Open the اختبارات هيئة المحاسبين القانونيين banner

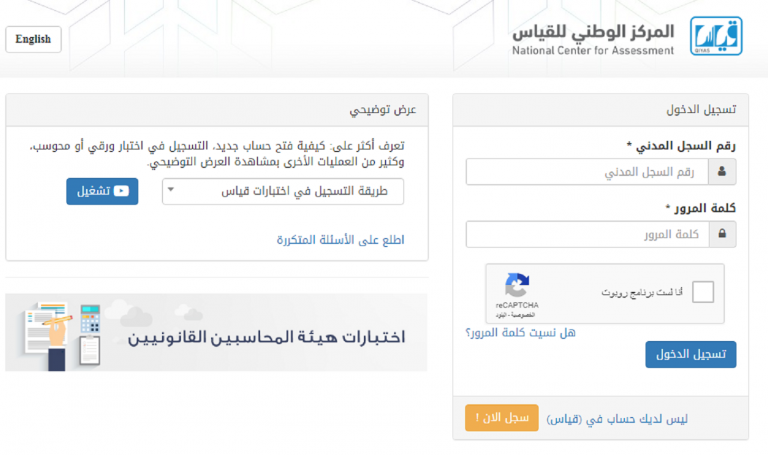coord(216,333)
